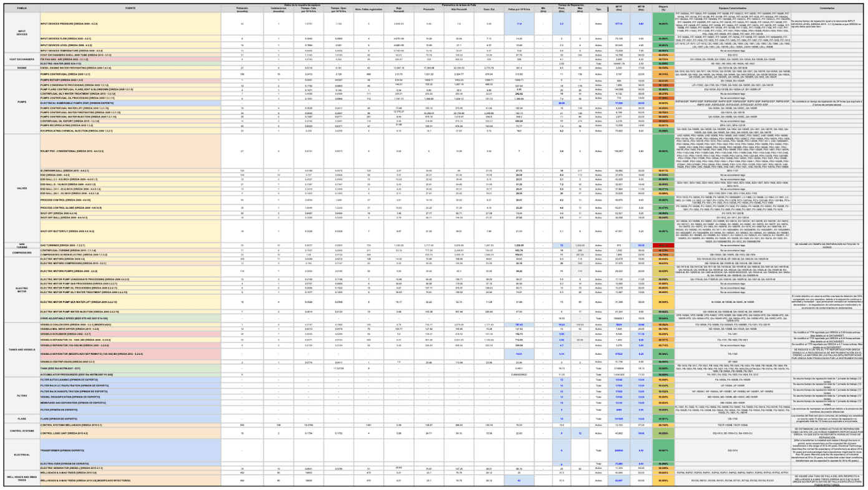The image size is (868, 490).
Task: Select the ELECTRICAL SUBMERSIBLE PUMPS (ESP) cell
Action: pos(130,103)
